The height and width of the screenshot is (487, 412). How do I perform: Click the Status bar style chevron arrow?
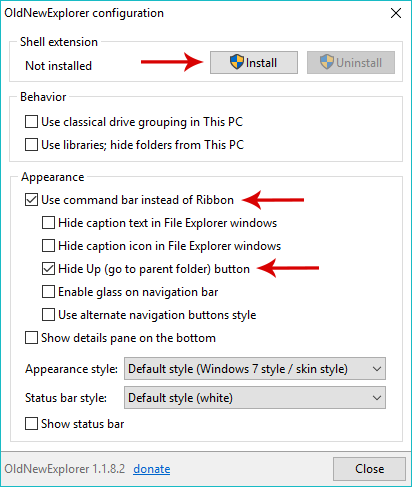click(377, 398)
